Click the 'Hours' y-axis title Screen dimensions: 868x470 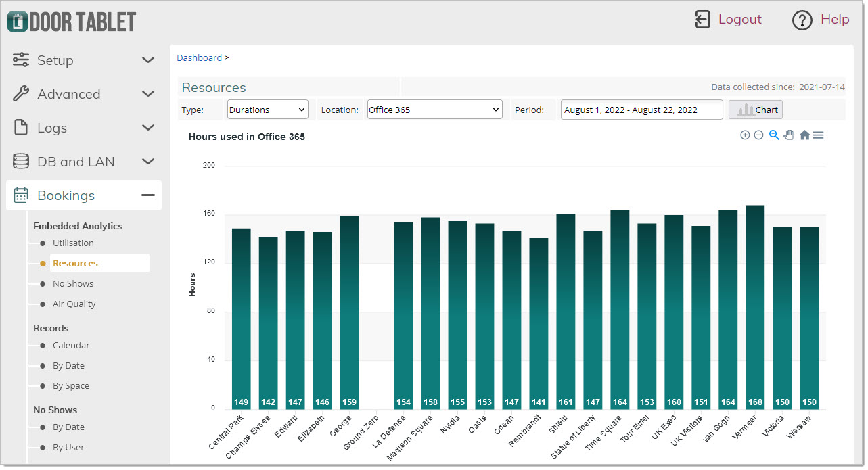tap(192, 285)
